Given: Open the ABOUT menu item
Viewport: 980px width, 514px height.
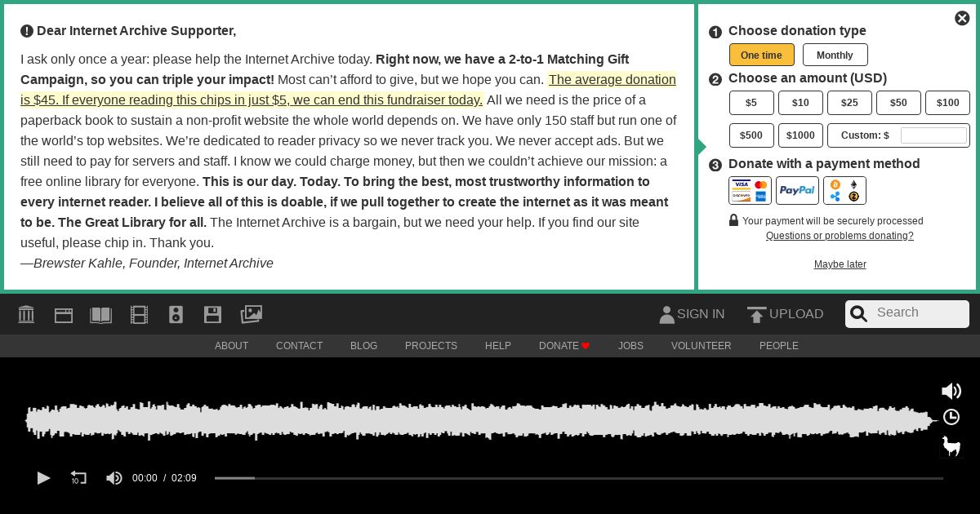Looking at the screenshot, I should click(231, 346).
